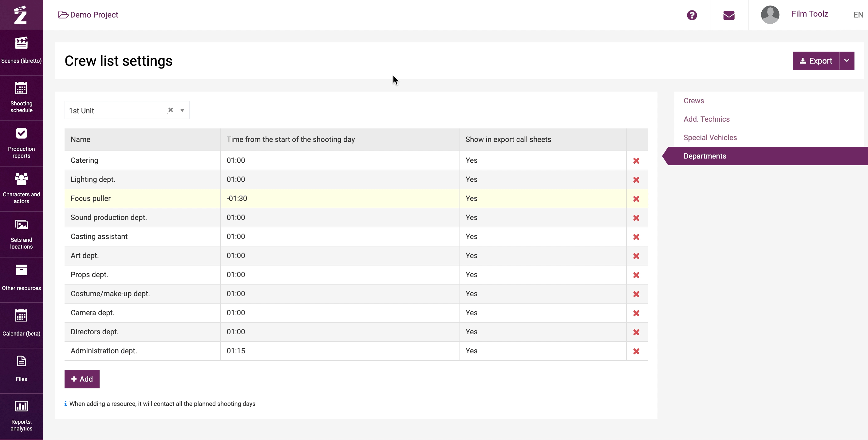Open Scenes (libretto) in the sidebar
Screen dimensions: 868x440
pyautogui.click(x=21, y=52)
